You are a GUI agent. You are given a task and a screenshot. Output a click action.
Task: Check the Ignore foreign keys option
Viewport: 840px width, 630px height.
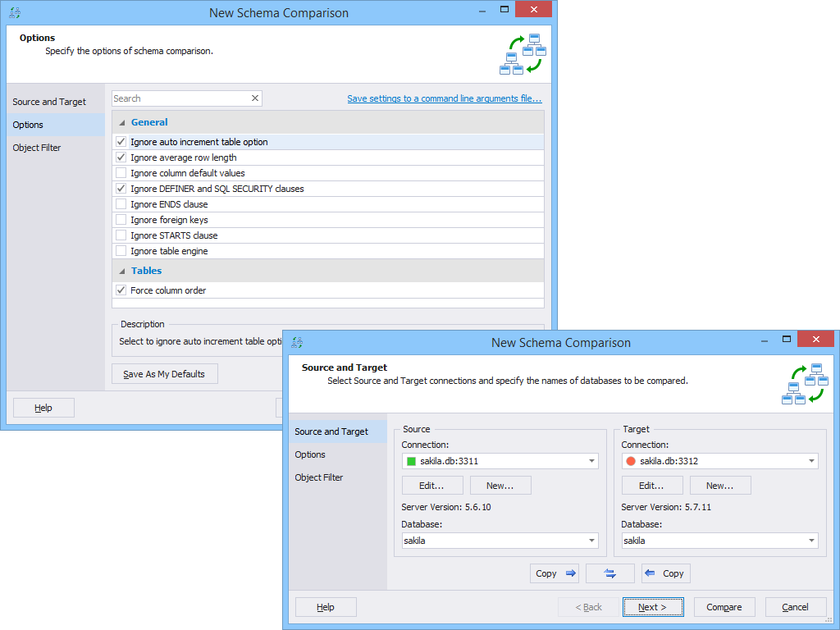[121, 219]
